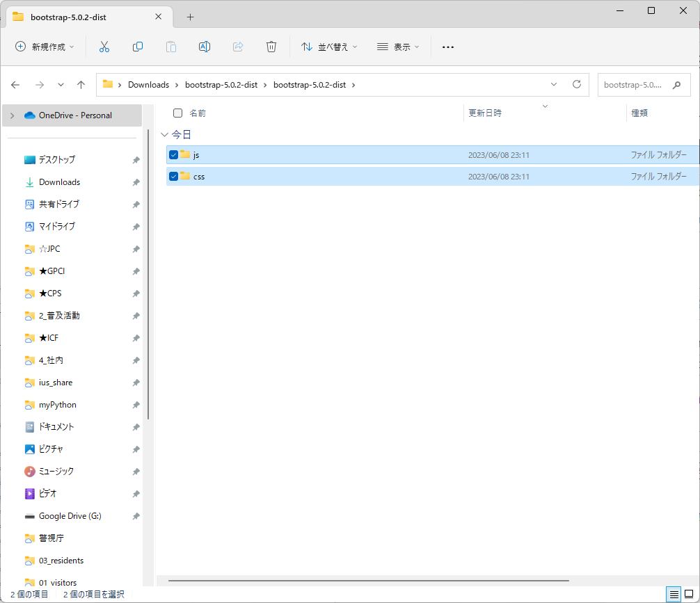Open Downloads in the sidebar
Viewport: 700px width, 603px height.
point(59,182)
